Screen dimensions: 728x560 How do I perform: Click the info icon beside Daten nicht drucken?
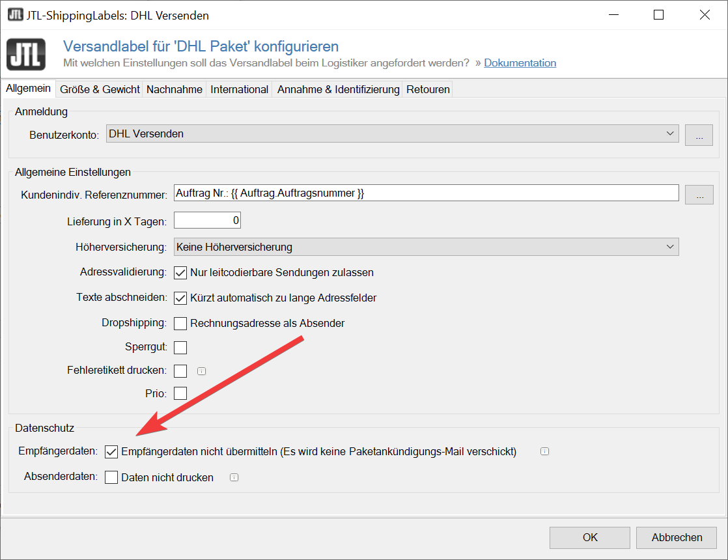234,477
